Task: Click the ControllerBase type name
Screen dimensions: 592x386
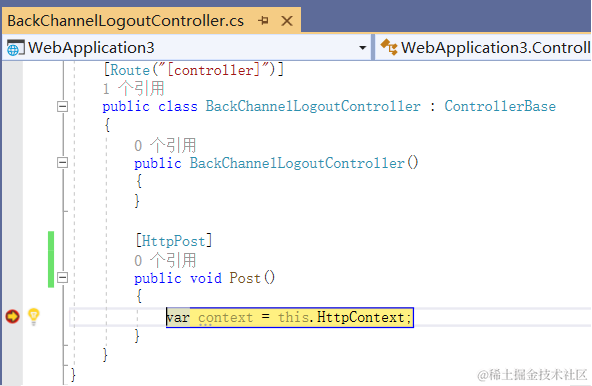Action: [x=500, y=107]
